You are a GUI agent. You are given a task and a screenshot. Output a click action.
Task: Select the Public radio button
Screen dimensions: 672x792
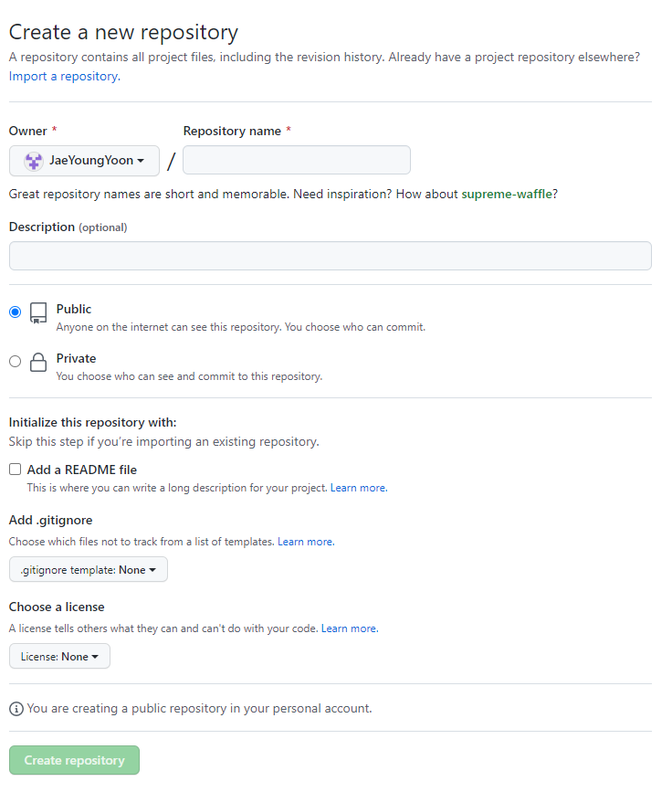(x=16, y=312)
